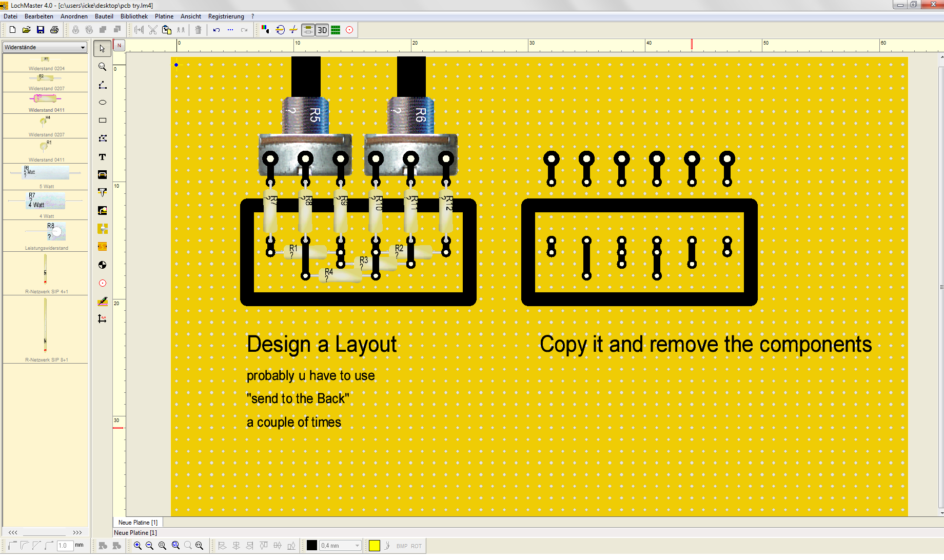Select the R-Netzwerk SIP 8+1 component
Screen dimensions: 944x560
46,329
